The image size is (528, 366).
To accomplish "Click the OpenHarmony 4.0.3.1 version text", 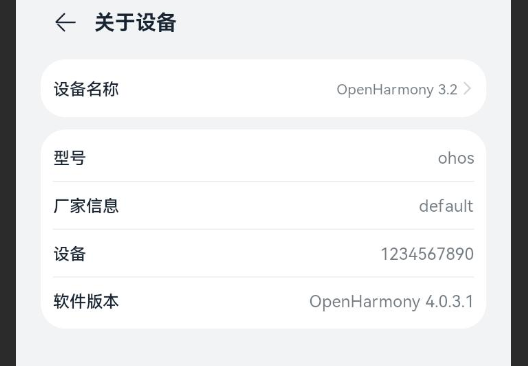I will click(391, 302).
